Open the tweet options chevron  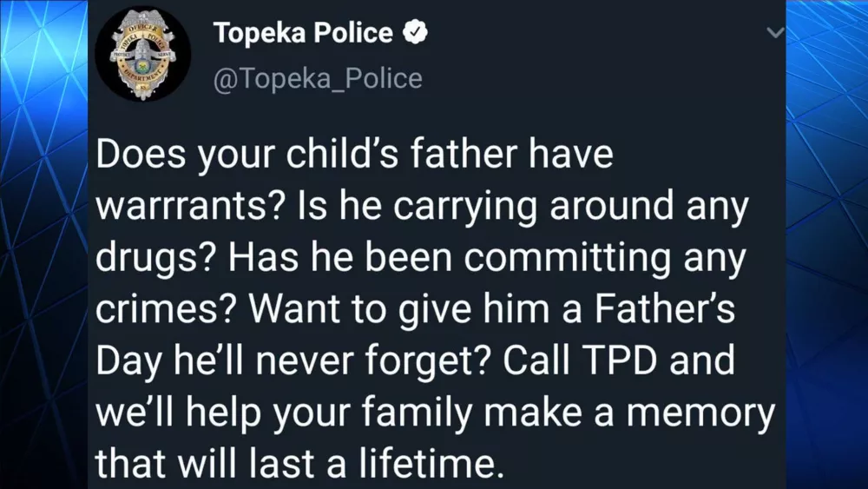click(x=776, y=32)
